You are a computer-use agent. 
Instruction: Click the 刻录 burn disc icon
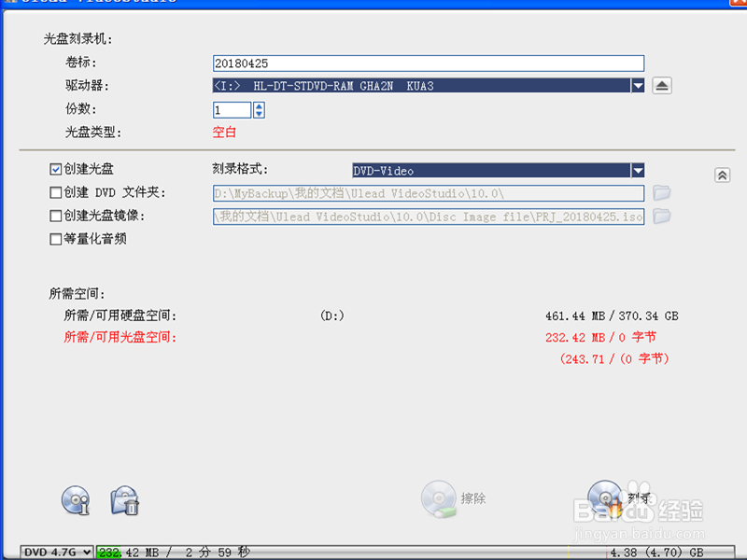605,497
